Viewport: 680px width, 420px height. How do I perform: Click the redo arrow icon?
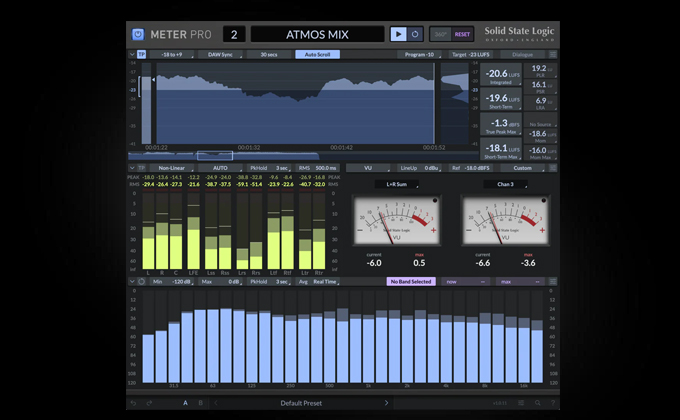click(x=149, y=403)
